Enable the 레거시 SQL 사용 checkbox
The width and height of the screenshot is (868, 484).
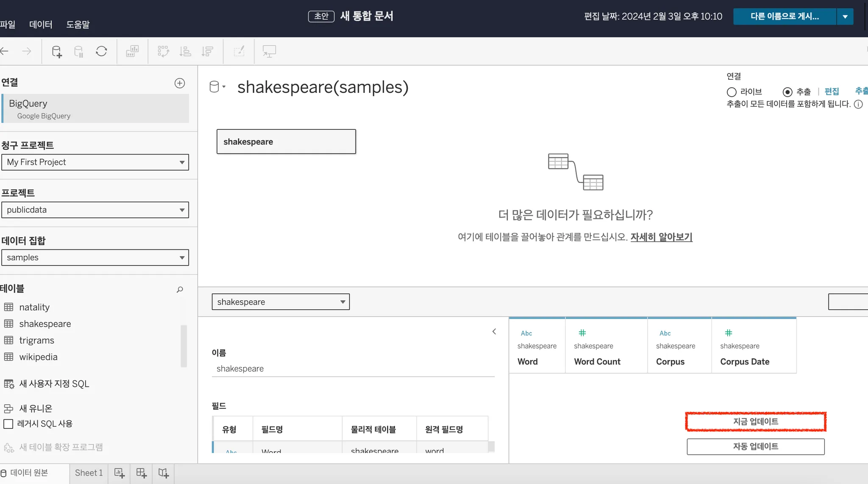coord(8,424)
